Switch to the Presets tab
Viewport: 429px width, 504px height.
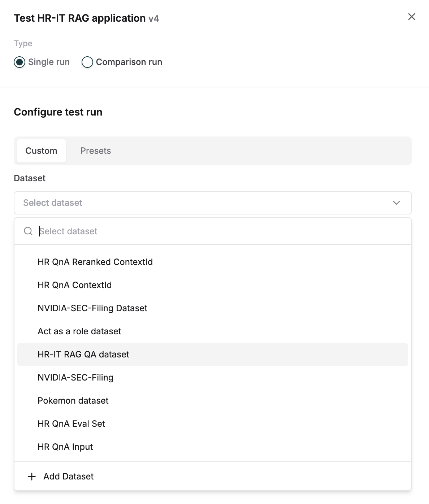point(95,151)
